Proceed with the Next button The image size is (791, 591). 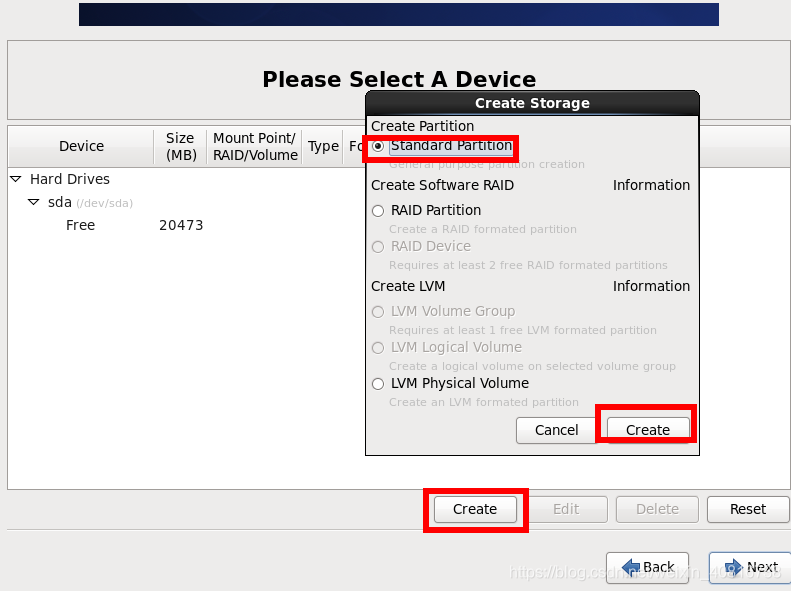750,567
